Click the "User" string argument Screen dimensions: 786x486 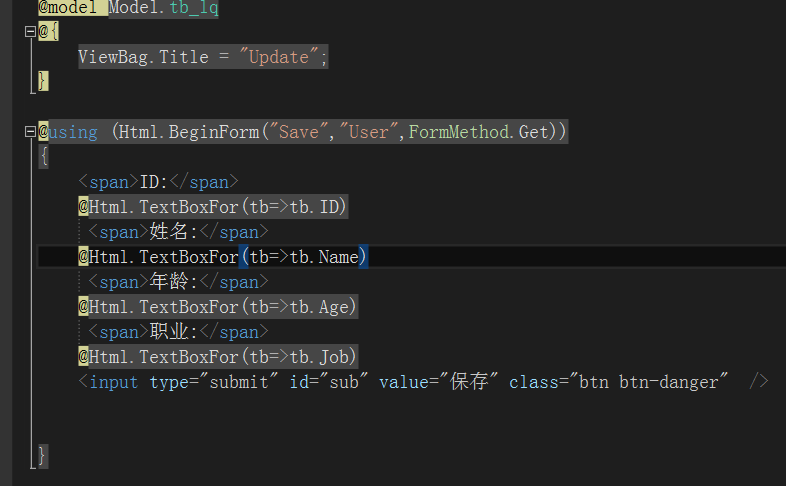pos(369,132)
